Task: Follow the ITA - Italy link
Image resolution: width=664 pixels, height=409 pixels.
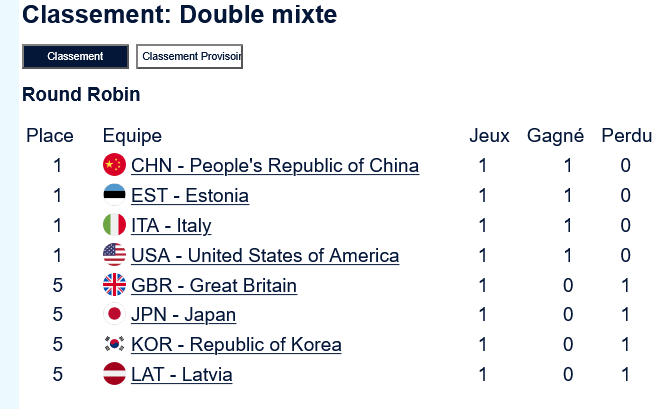Action: [x=171, y=225]
